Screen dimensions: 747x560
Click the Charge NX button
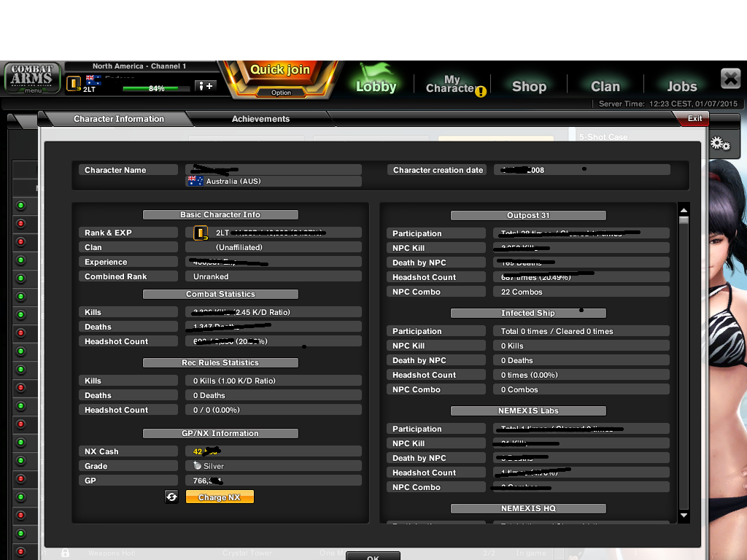click(219, 497)
